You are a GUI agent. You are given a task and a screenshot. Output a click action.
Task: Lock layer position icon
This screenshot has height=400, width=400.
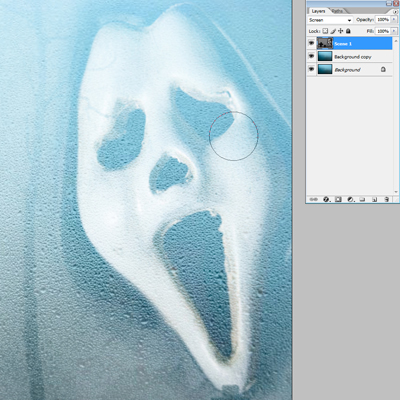click(340, 31)
